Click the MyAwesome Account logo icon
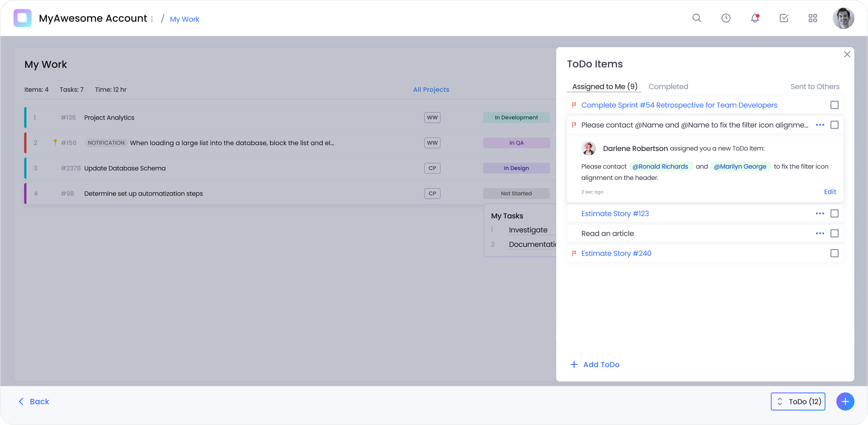The image size is (868, 425). click(x=23, y=18)
